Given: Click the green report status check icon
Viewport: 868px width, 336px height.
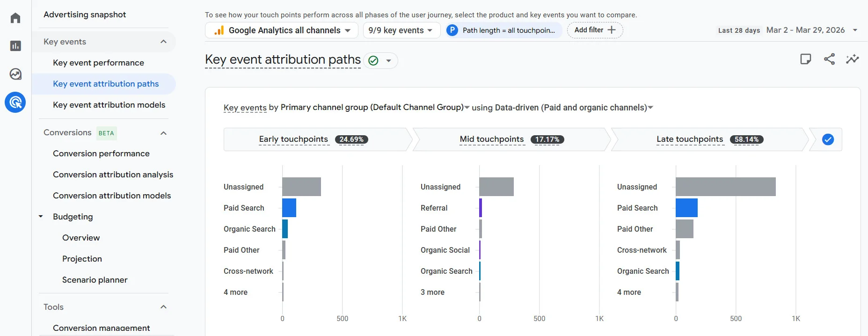Looking at the screenshot, I should tap(373, 61).
